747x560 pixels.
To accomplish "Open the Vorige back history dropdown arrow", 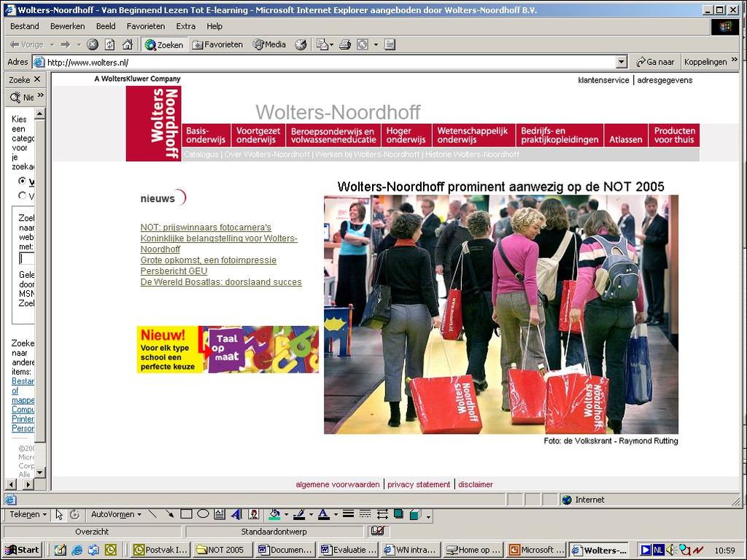I will point(52,44).
